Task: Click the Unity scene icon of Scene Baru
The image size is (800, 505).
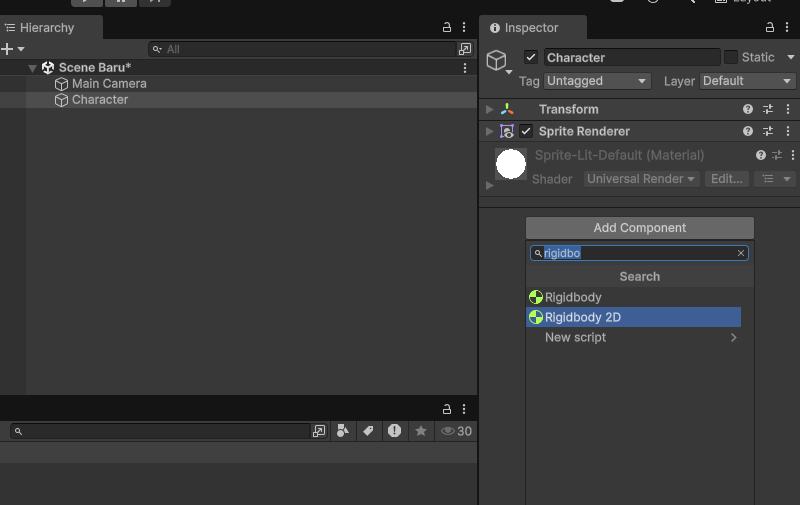Action: (x=48, y=67)
